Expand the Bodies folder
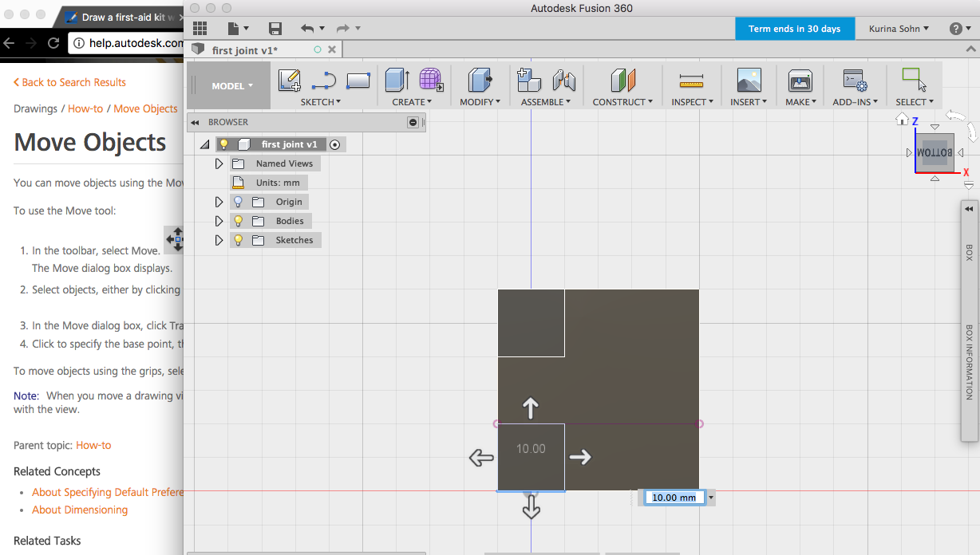 [x=219, y=221]
